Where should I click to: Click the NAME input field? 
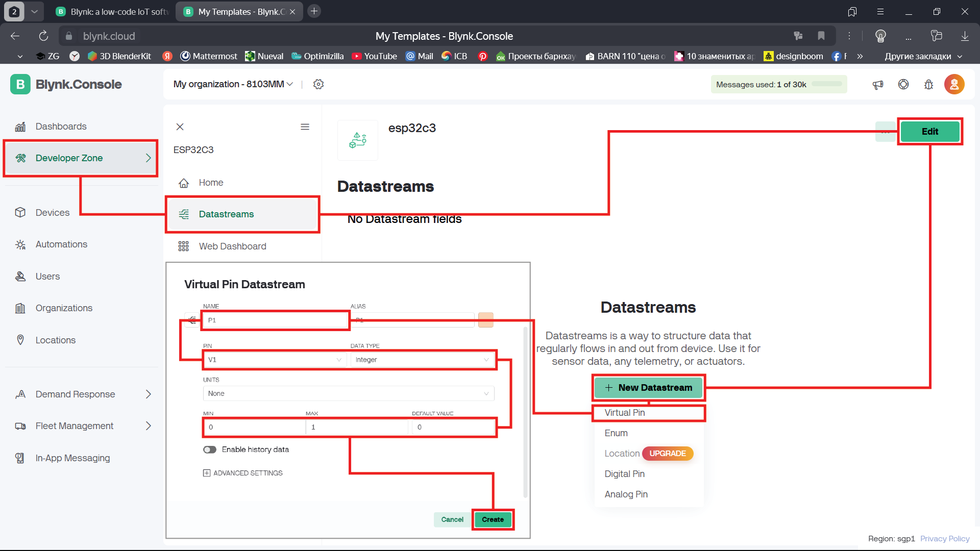(x=276, y=320)
